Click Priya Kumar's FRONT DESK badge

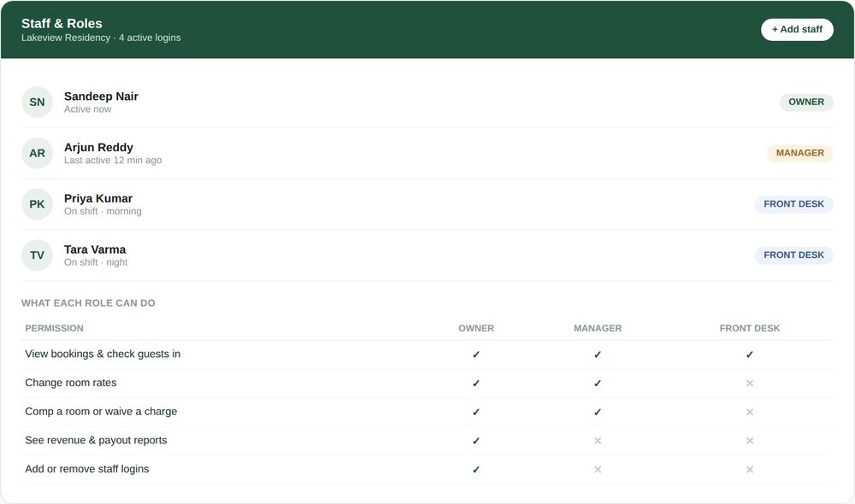pyautogui.click(x=794, y=204)
